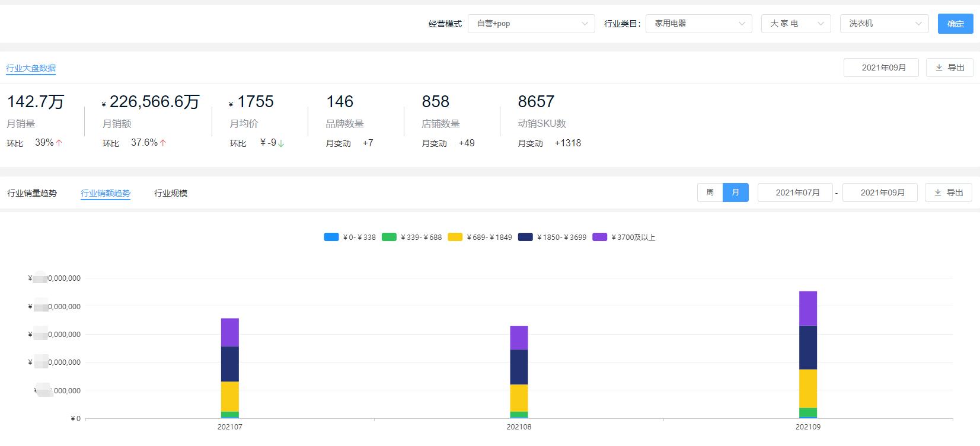Switch to the 行业规模 tab
The height and width of the screenshot is (446, 980).
pyautogui.click(x=171, y=193)
